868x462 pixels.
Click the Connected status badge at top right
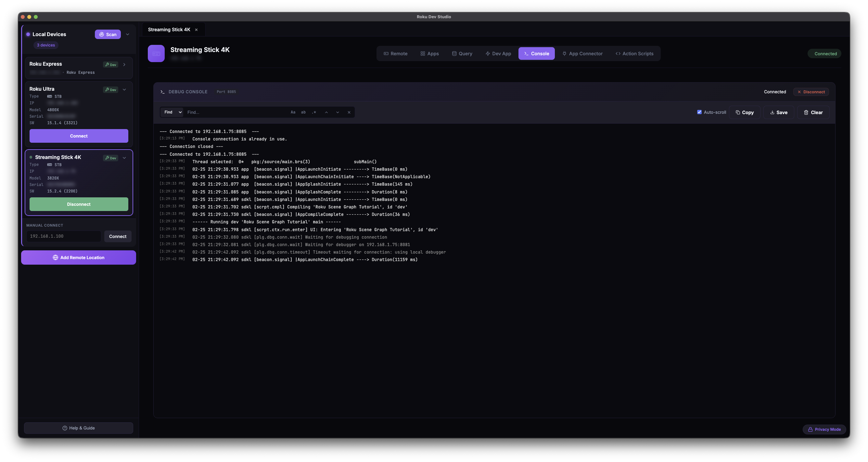[824, 54]
